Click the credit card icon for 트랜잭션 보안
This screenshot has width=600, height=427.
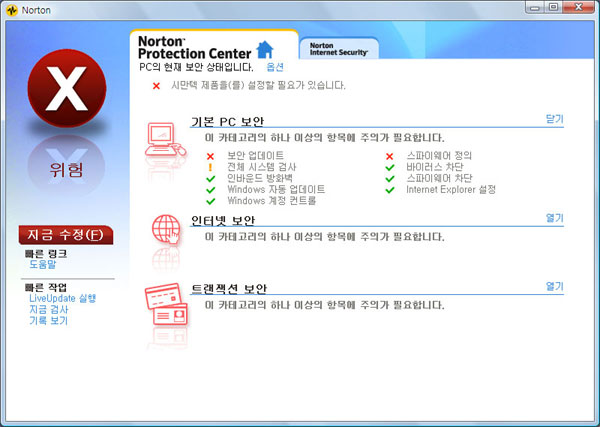click(x=166, y=304)
